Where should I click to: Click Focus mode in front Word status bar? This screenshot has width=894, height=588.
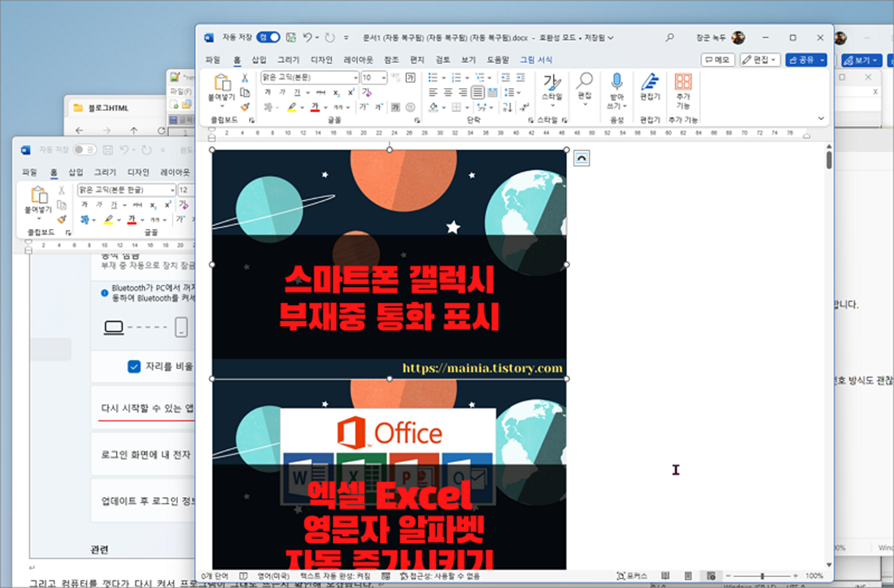point(632,575)
